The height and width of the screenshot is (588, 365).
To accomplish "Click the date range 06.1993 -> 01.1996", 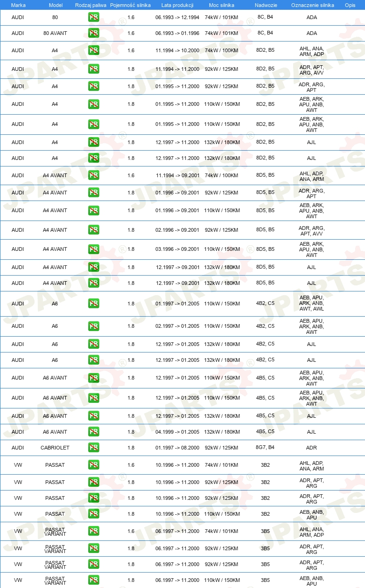I will (177, 33).
